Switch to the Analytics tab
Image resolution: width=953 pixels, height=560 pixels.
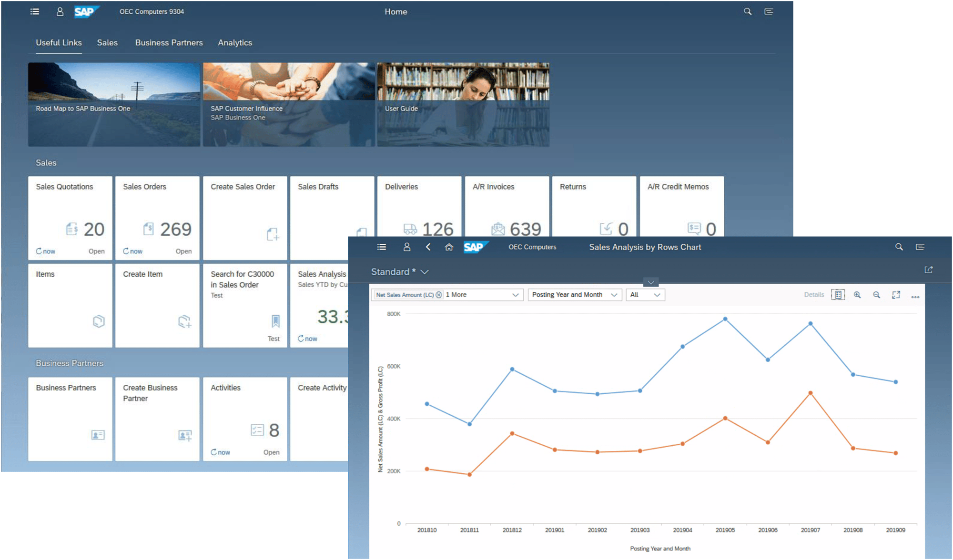[x=235, y=42]
